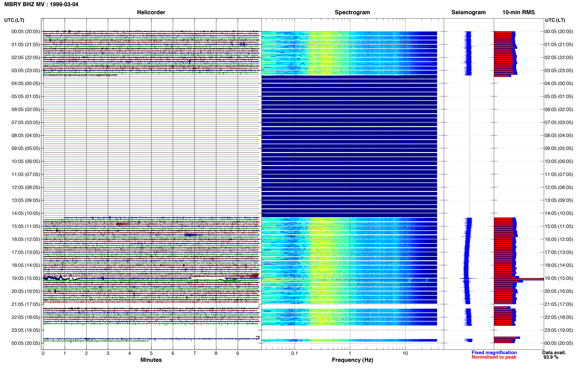Click the left 'UTC (LT)' axis label

(14, 20)
